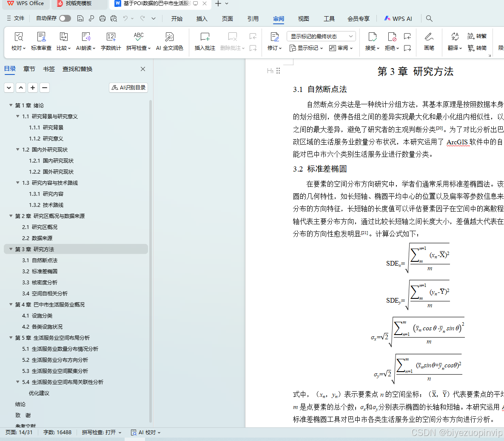The image size is (504, 441).
Task: Select 3.2 标准差椭圆 in outline
Action: coord(40,272)
